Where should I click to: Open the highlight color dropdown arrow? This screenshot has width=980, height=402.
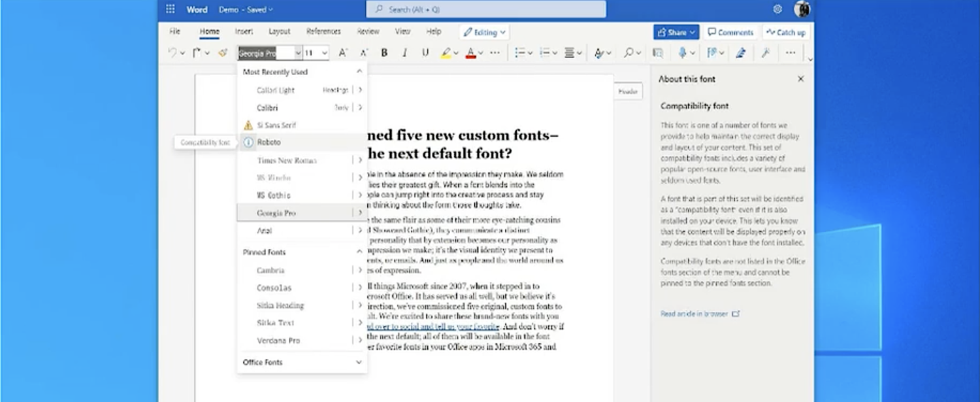[456, 53]
